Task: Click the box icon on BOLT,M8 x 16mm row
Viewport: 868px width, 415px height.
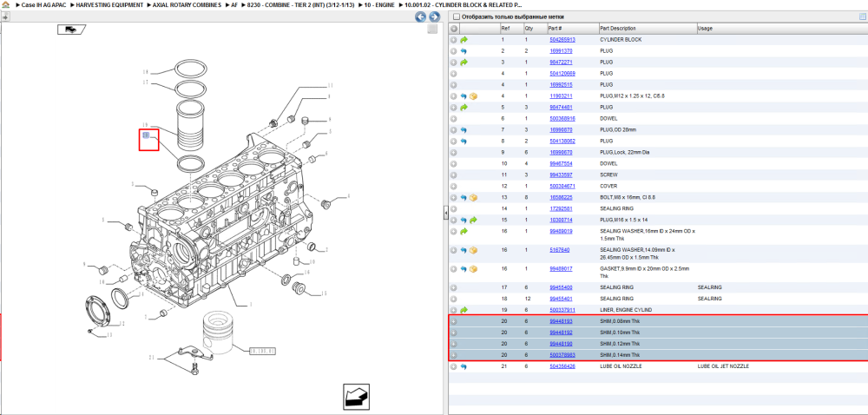Action: pos(473,198)
